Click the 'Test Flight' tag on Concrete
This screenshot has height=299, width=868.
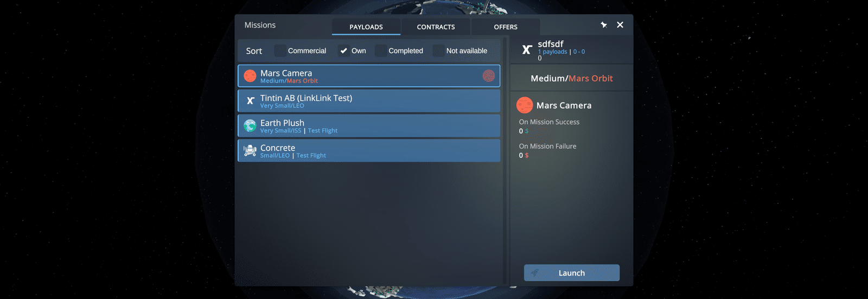[311, 156]
